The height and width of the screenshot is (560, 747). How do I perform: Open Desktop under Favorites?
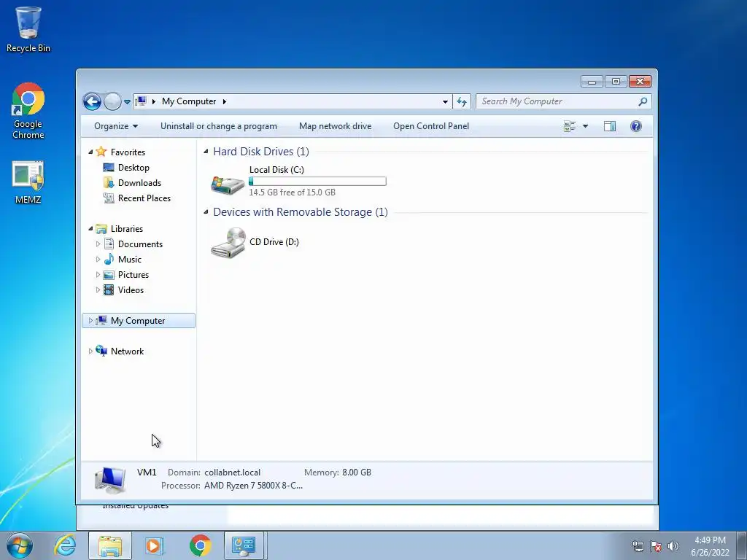(x=133, y=168)
